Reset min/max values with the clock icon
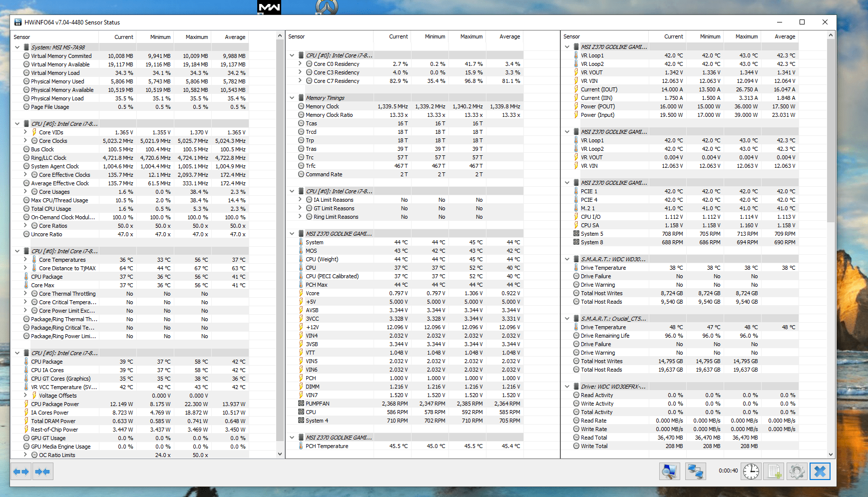The image size is (868, 497). point(751,472)
